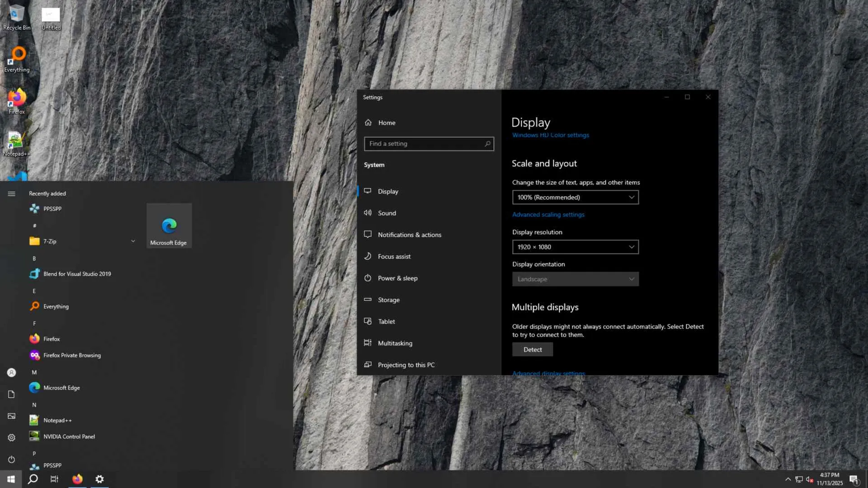
Task: Select Power & sleep settings page
Action: [x=397, y=278]
